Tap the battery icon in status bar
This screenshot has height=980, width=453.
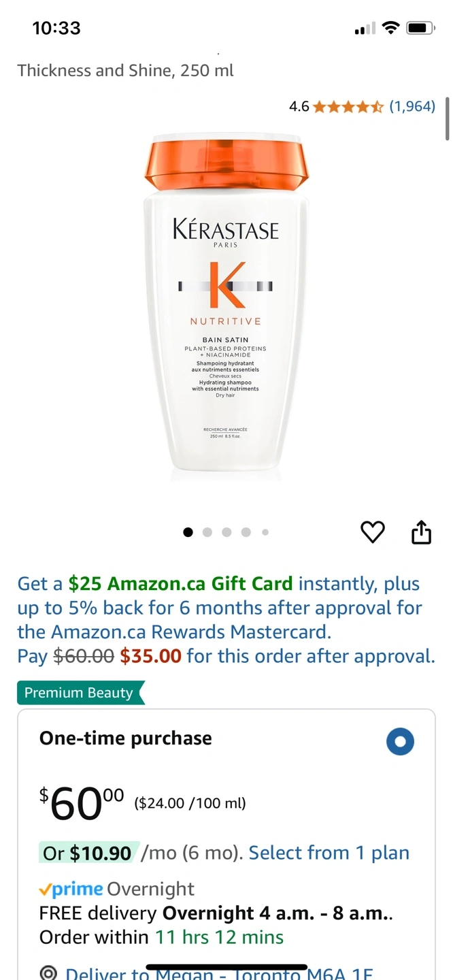point(420,28)
